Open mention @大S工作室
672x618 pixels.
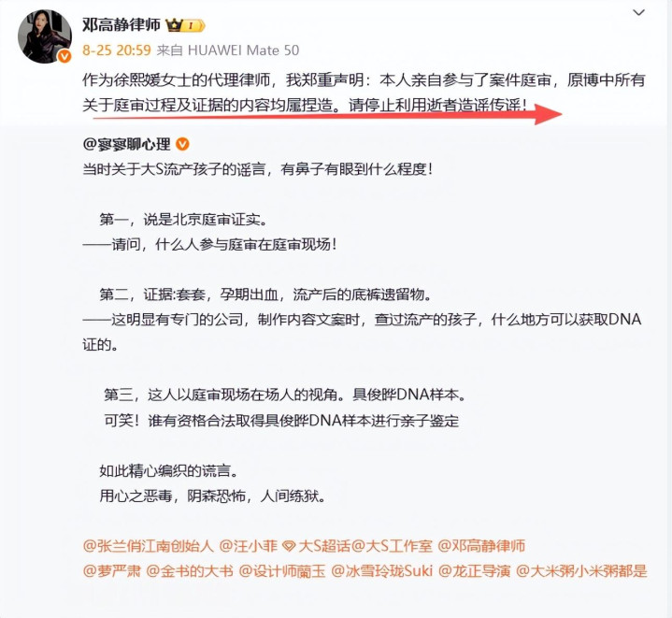pos(392,546)
